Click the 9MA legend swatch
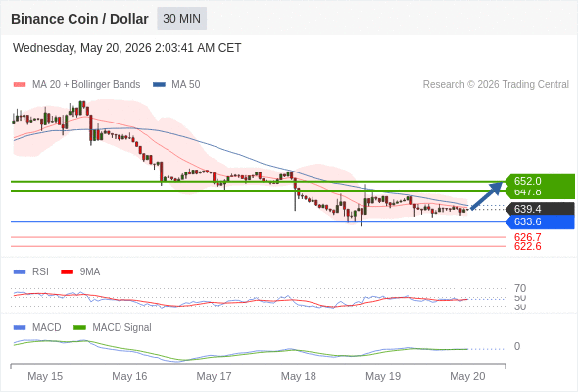The height and width of the screenshot is (392, 578). pos(67,272)
